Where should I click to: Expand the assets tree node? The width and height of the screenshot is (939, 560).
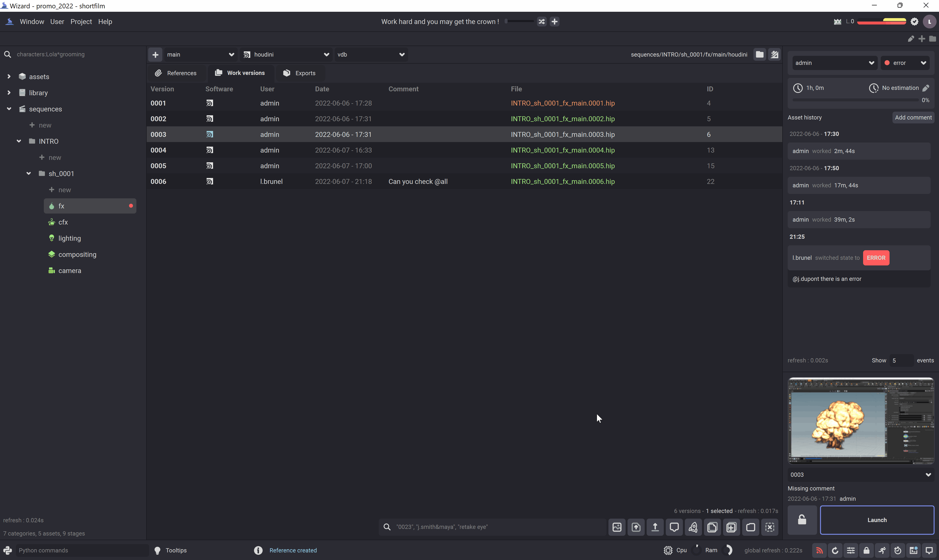[x=9, y=77]
